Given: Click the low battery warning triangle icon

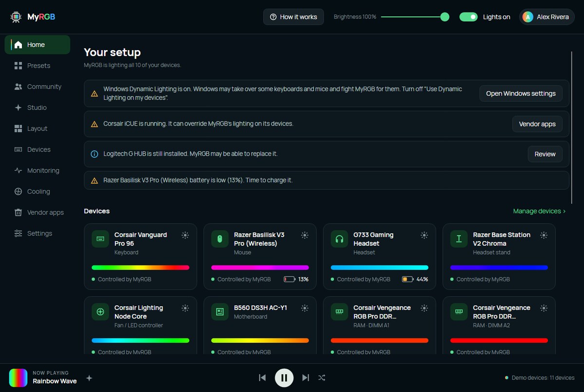Looking at the screenshot, I should [x=94, y=180].
